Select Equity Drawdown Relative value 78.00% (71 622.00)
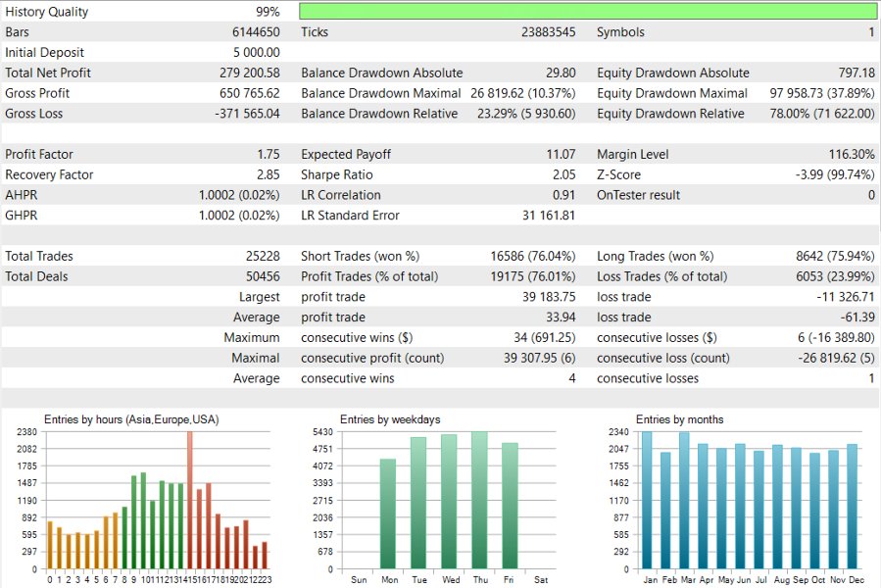This screenshot has height=588, width=881. coord(822,113)
